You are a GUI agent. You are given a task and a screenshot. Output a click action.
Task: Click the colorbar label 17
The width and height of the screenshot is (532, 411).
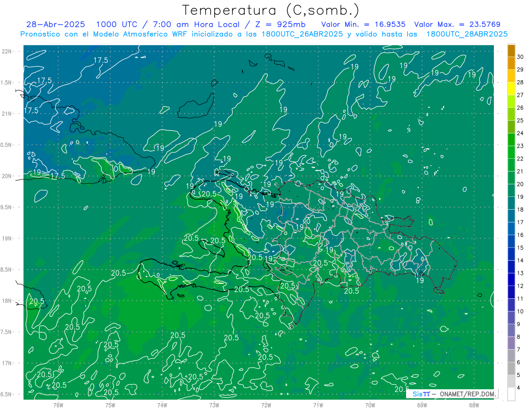(520, 222)
